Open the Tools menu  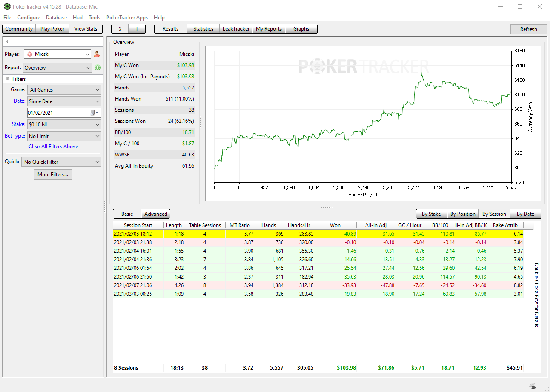click(95, 18)
